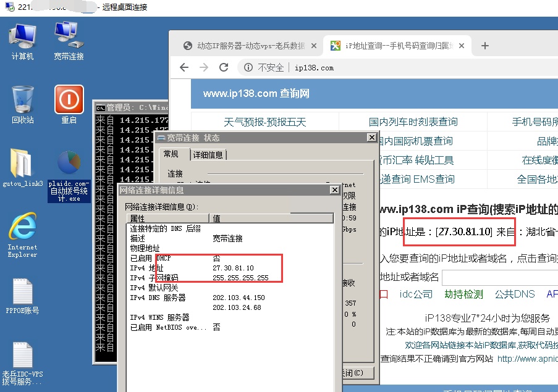Select the IPv4 WINS 服务器 row
Viewport: 558px width, 392px height.
click(x=230, y=317)
